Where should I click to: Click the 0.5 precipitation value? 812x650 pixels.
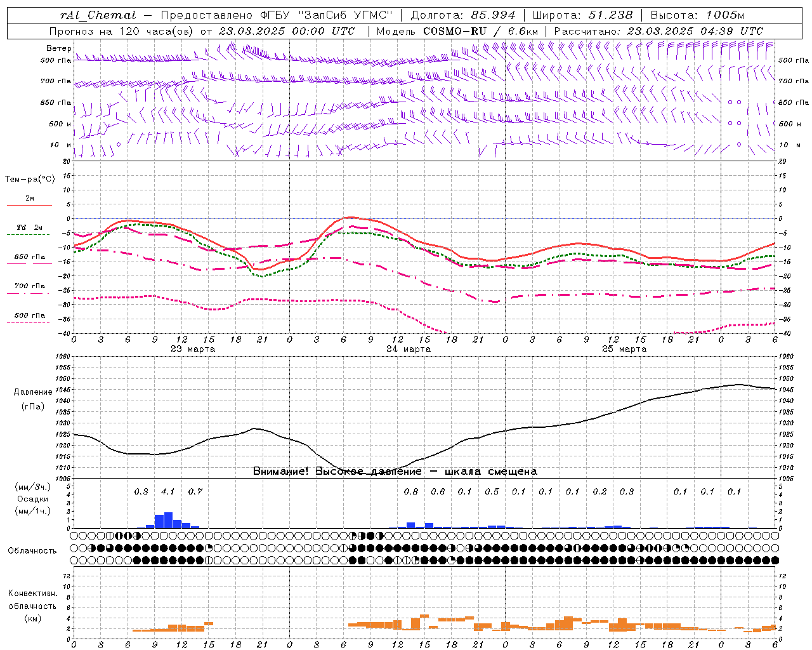(x=492, y=492)
